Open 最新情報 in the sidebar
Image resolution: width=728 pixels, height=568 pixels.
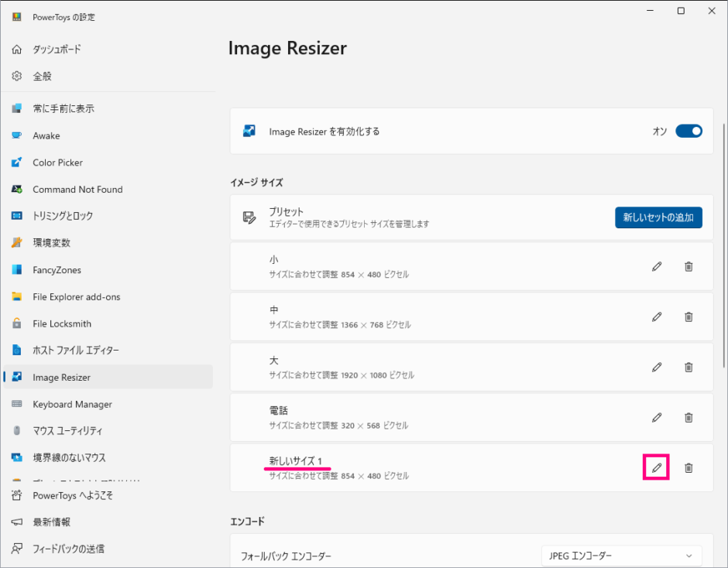(x=108, y=522)
